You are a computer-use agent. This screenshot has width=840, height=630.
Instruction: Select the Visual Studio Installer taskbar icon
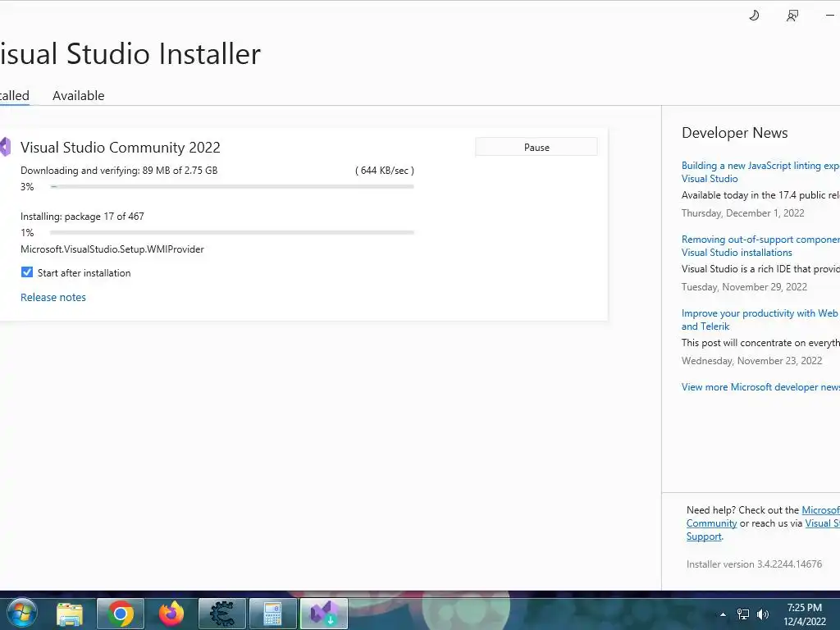pos(323,614)
